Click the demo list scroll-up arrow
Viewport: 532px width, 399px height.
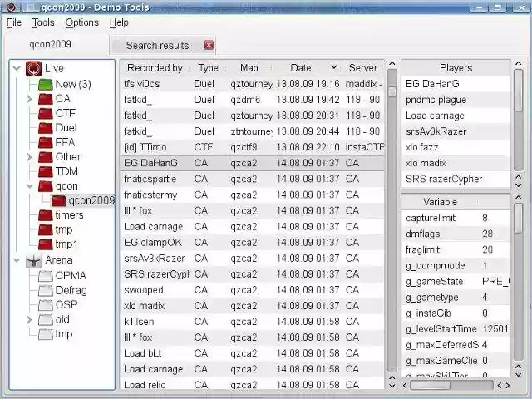(x=392, y=63)
